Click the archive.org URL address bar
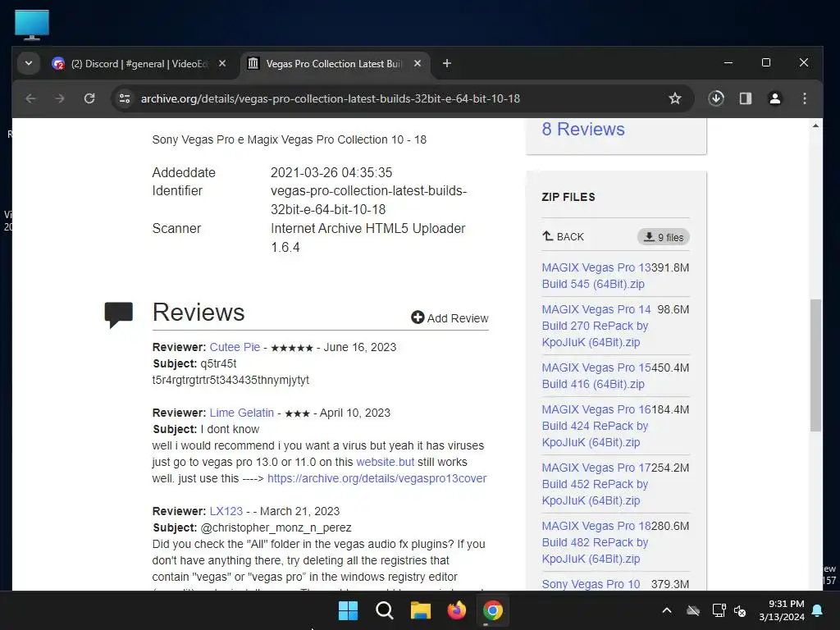Image resolution: width=840 pixels, height=630 pixels. pos(330,98)
